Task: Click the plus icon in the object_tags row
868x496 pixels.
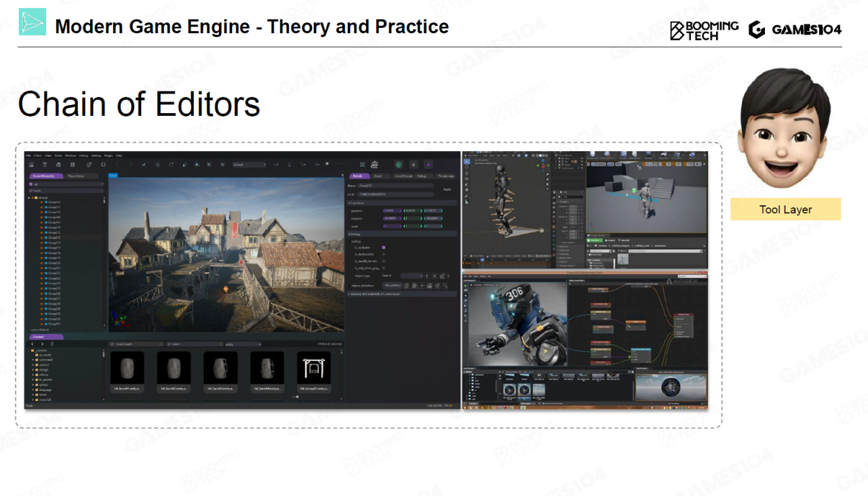Action: click(427, 276)
